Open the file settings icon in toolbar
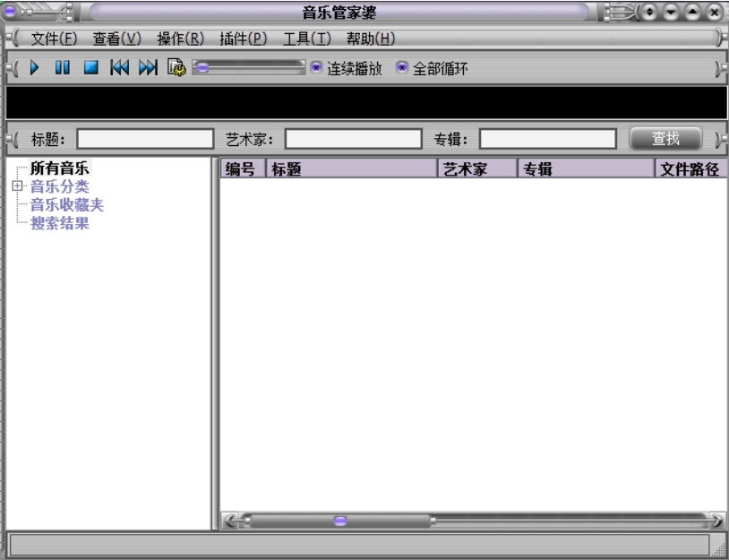 click(x=176, y=68)
